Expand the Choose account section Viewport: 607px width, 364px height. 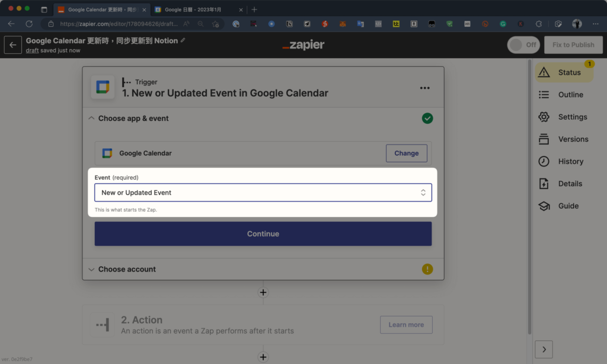coord(91,269)
